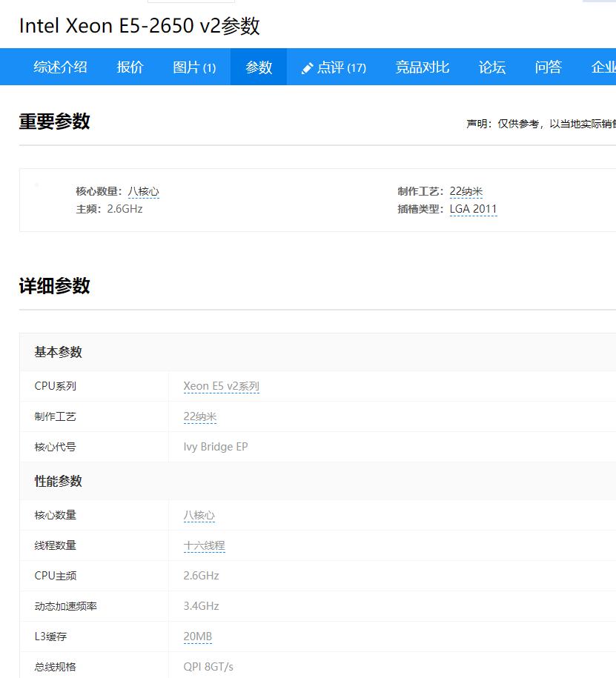Open the 报价 tab
616x678 pixels.
(x=130, y=67)
